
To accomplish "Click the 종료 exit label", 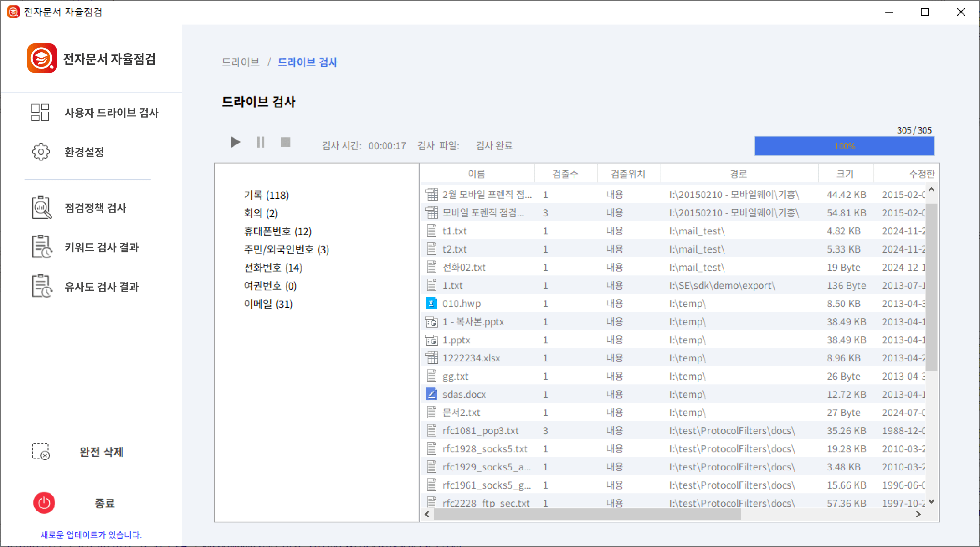I will [104, 503].
